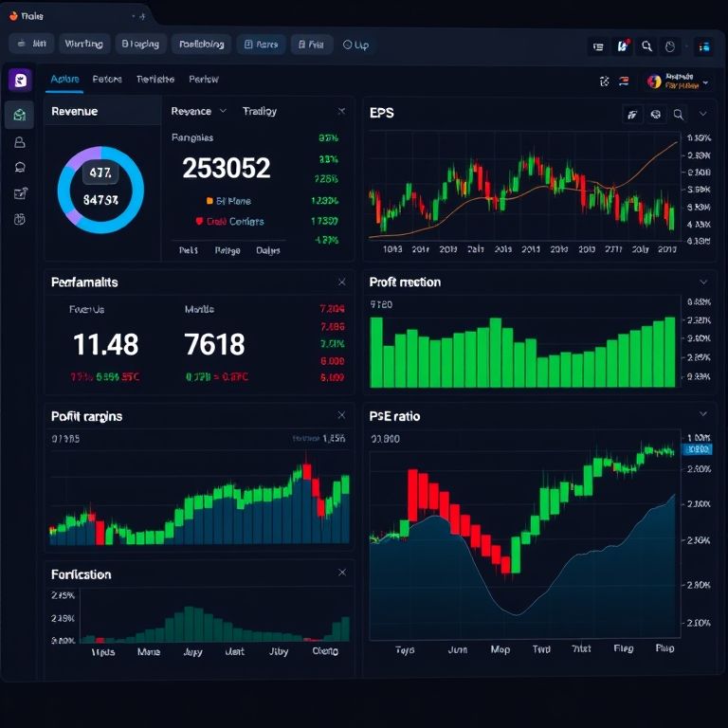
Task: Click the Warting button in top toolbar
Action: pos(82,44)
